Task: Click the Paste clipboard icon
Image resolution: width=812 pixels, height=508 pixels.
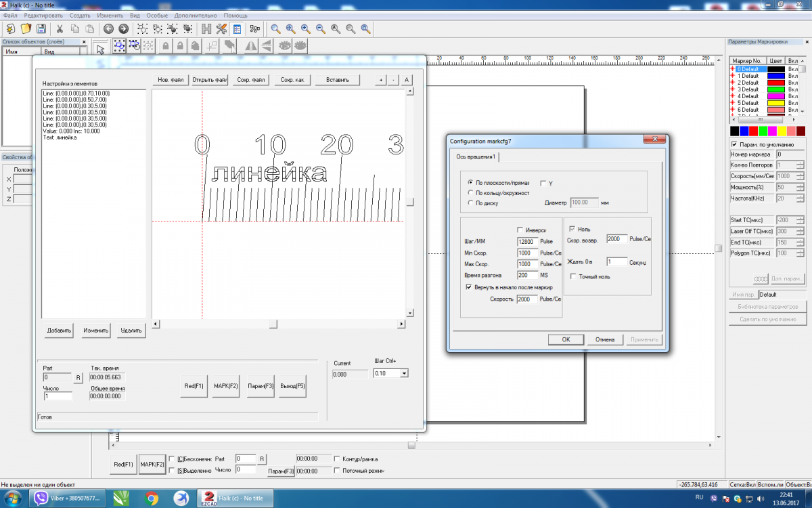Action: click(89, 28)
